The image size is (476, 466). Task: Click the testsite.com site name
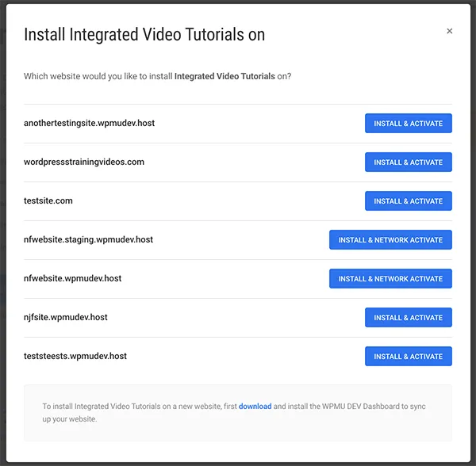pyautogui.click(x=48, y=201)
